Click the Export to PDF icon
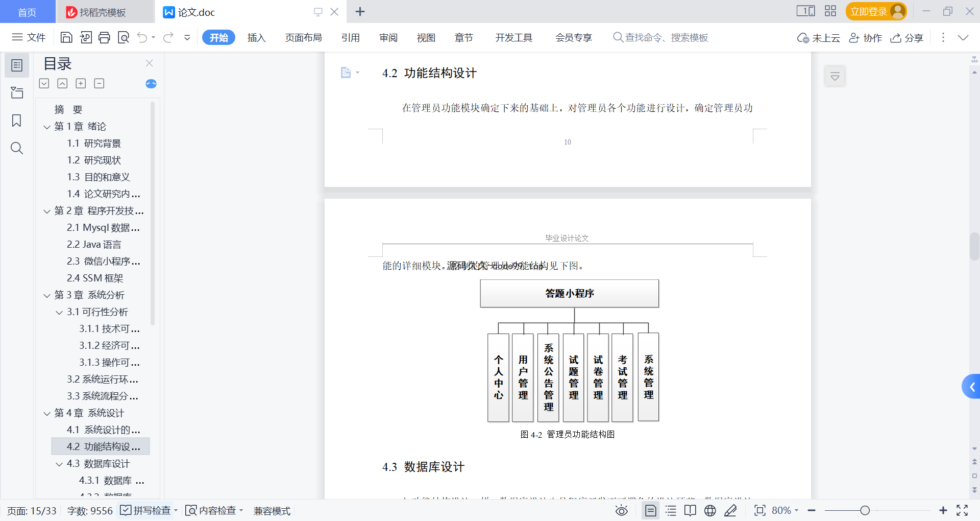Image resolution: width=980 pixels, height=521 pixels. 86,37
